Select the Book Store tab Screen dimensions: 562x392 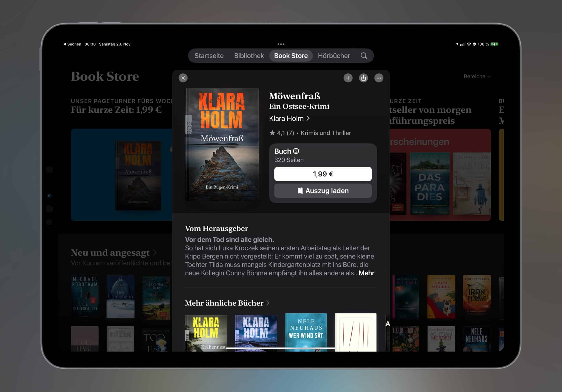pyautogui.click(x=291, y=56)
